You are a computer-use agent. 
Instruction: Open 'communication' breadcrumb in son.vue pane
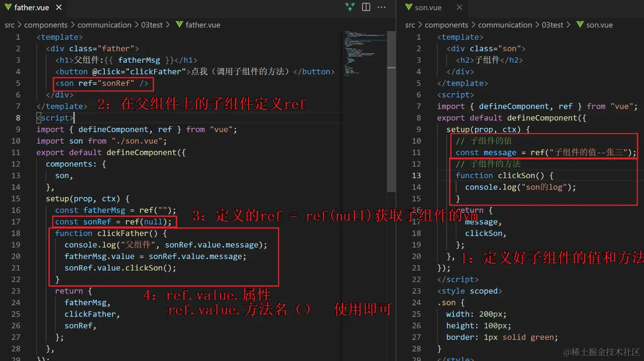click(505, 25)
